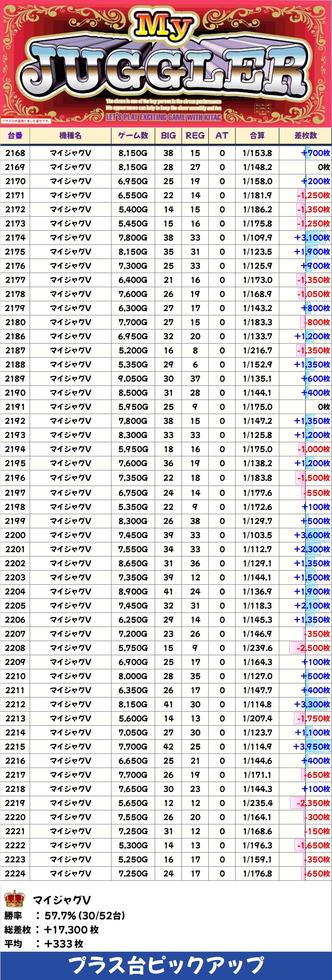Click the 合算 column header
Image resolution: width=332 pixels, height=980 pixels.
coord(257,135)
